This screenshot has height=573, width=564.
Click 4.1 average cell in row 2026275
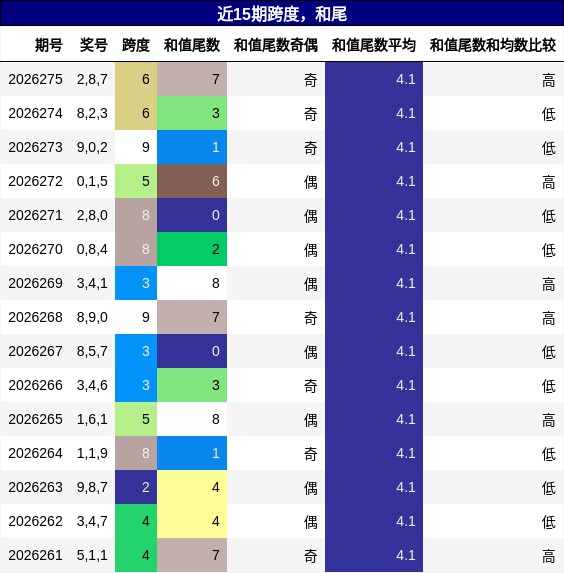(374, 79)
